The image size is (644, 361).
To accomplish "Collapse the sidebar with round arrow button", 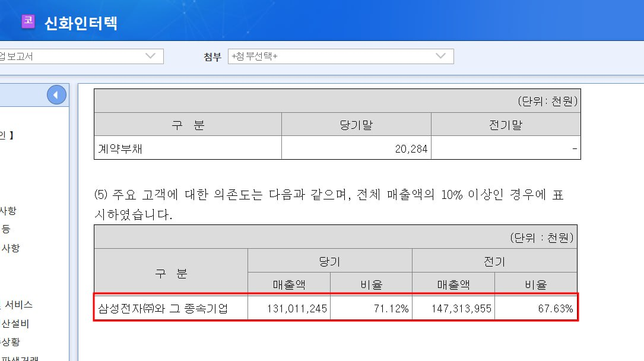I will point(56,95).
